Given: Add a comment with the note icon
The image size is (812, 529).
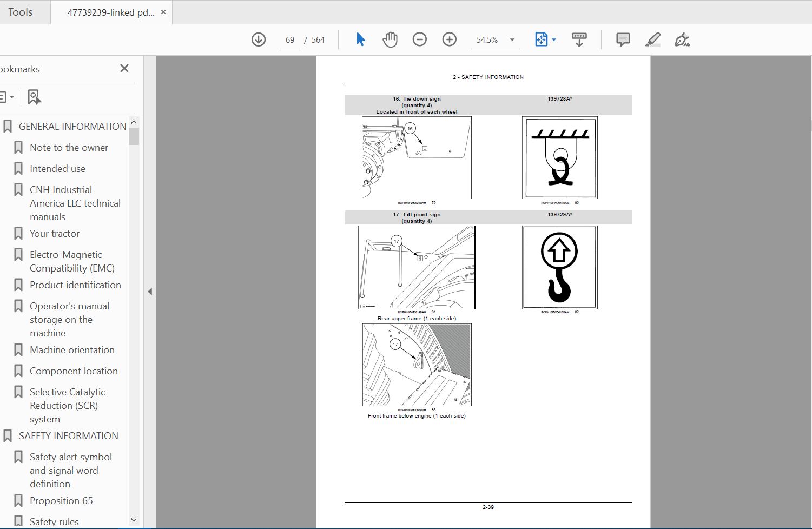Looking at the screenshot, I should [623, 39].
